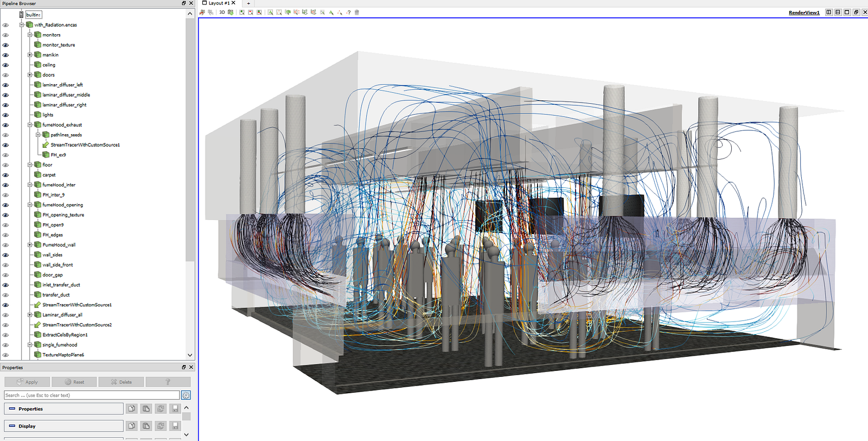868x441 pixels.
Task: Expand the manikin node
Action: coord(30,55)
